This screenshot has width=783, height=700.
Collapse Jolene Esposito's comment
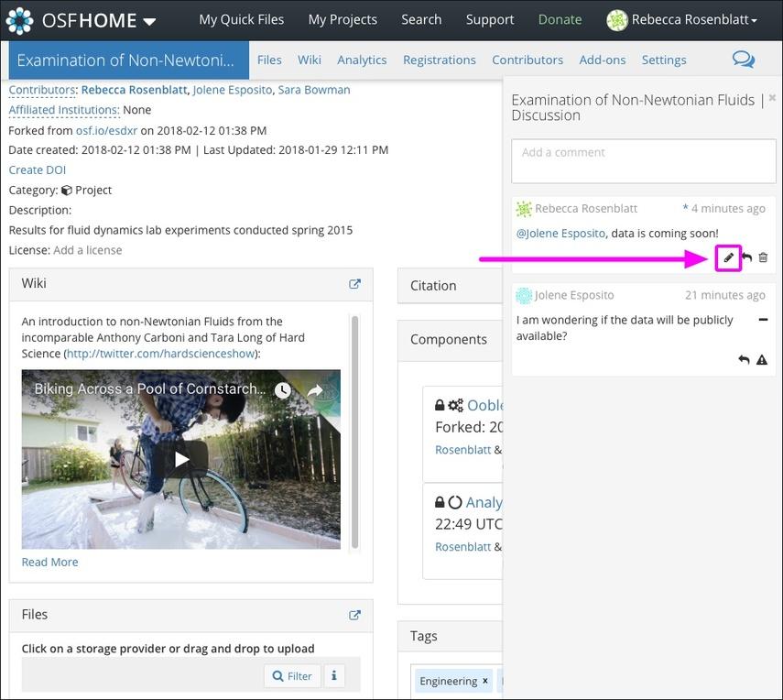[x=763, y=320]
